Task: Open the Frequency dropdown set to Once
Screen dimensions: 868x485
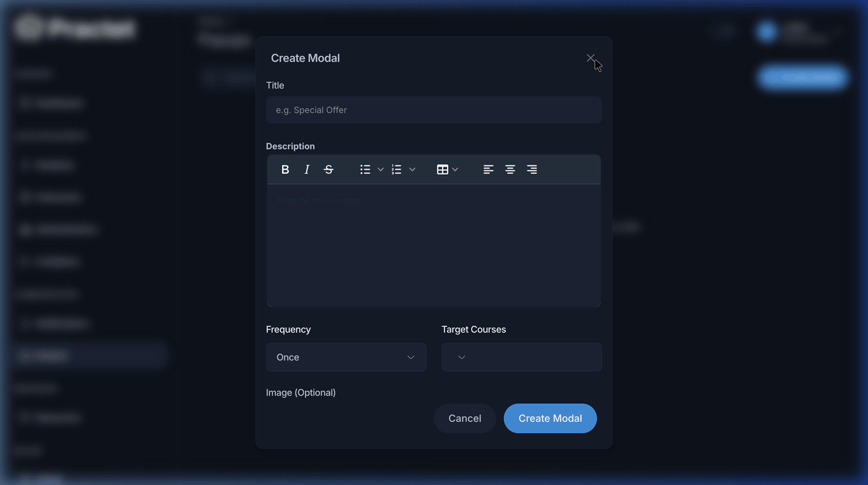Action: 346,357
